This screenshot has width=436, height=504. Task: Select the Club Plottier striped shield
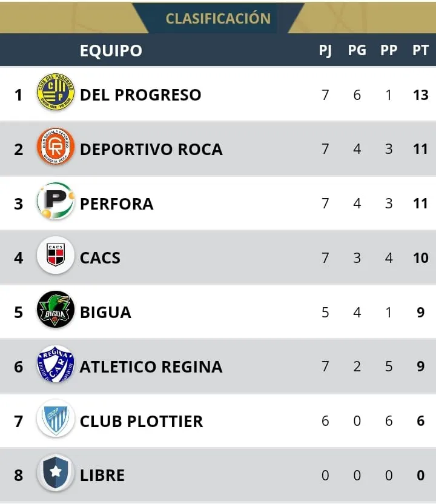56,420
